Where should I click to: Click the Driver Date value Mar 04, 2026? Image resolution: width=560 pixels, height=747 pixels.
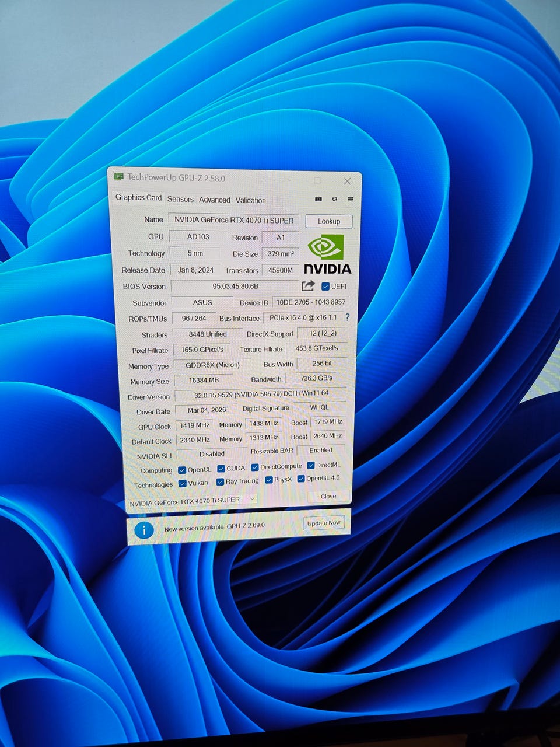[x=206, y=410]
